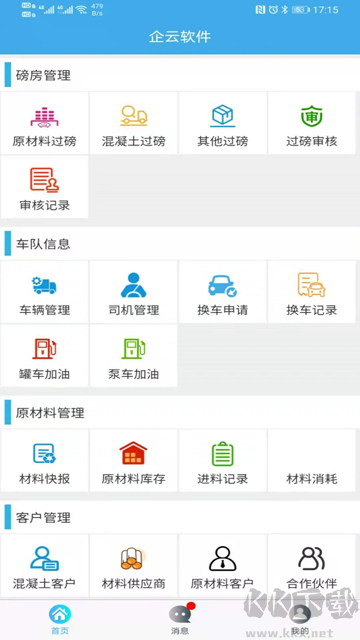Tap the NFC status icon

click(x=260, y=10)
